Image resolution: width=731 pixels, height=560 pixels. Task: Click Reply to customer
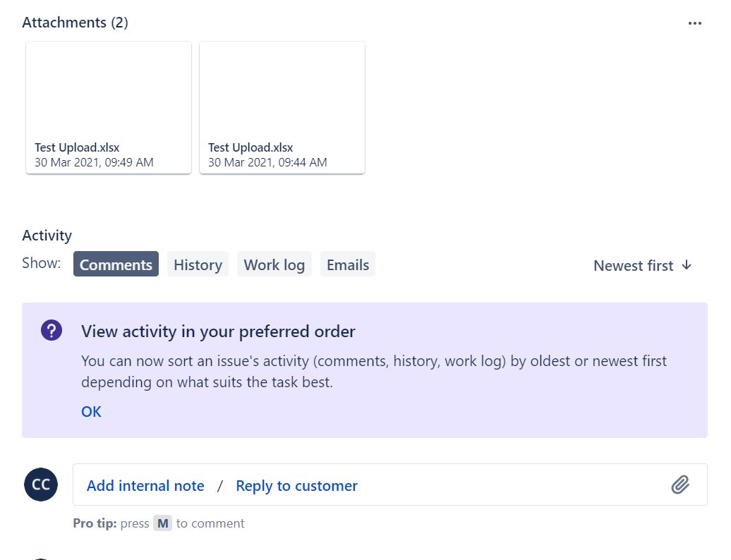296,485
